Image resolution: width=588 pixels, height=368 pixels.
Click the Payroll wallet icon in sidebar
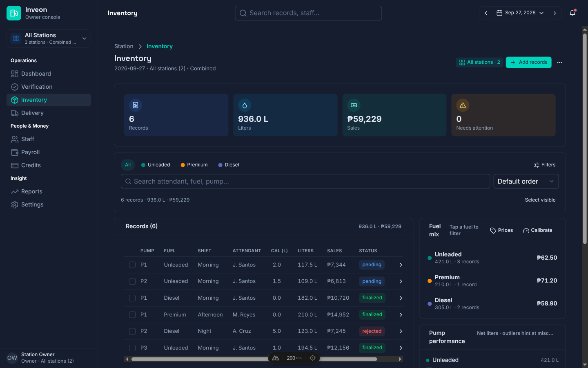click(15, 152)
